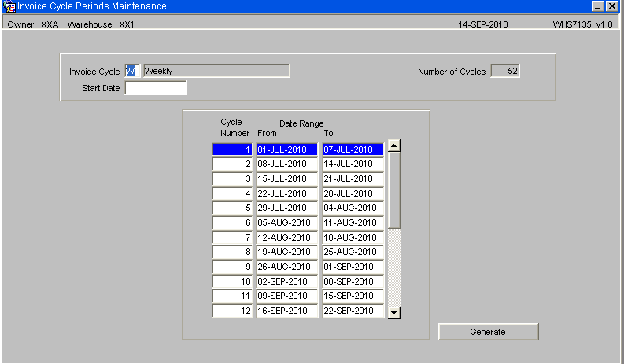Screen dimensions: 624x364
Task: Minimize the Invoice Cycle Periods window
Action: pyautogui.click(x=597, y=6)
